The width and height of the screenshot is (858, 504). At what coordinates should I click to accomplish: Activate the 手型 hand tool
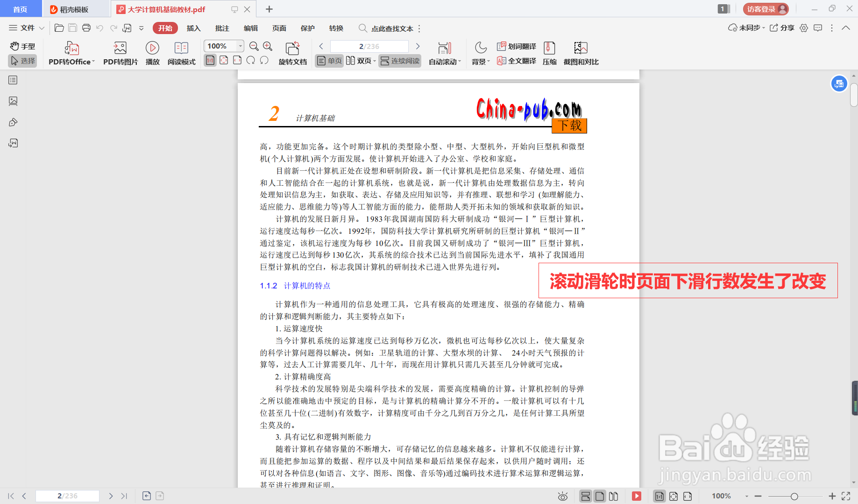point(22,46)
